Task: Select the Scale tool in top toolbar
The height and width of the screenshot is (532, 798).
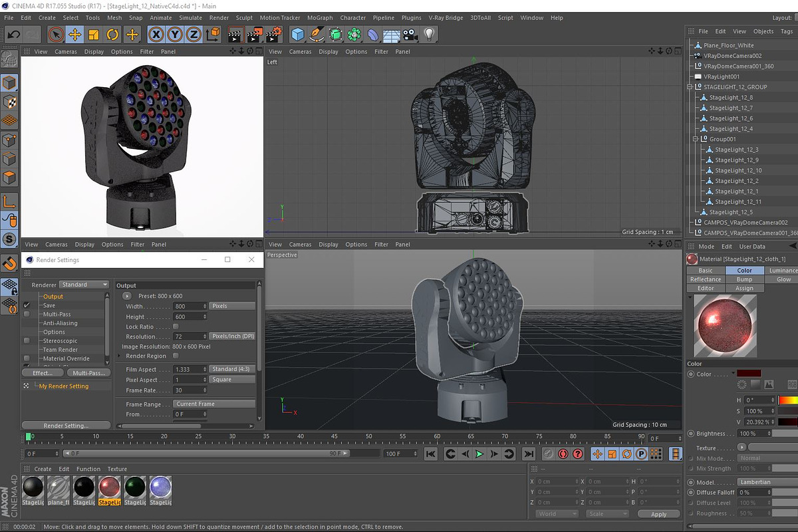Action: [94, 34]
